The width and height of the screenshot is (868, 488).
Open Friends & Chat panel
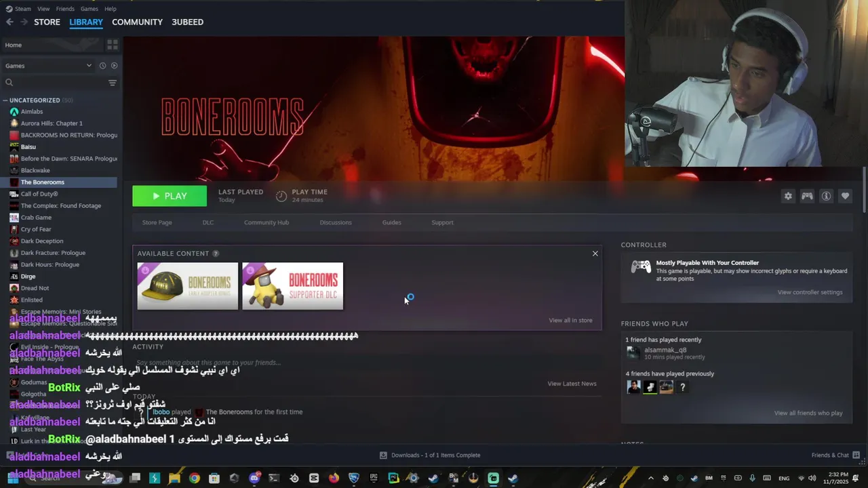[x=835, y=455]
